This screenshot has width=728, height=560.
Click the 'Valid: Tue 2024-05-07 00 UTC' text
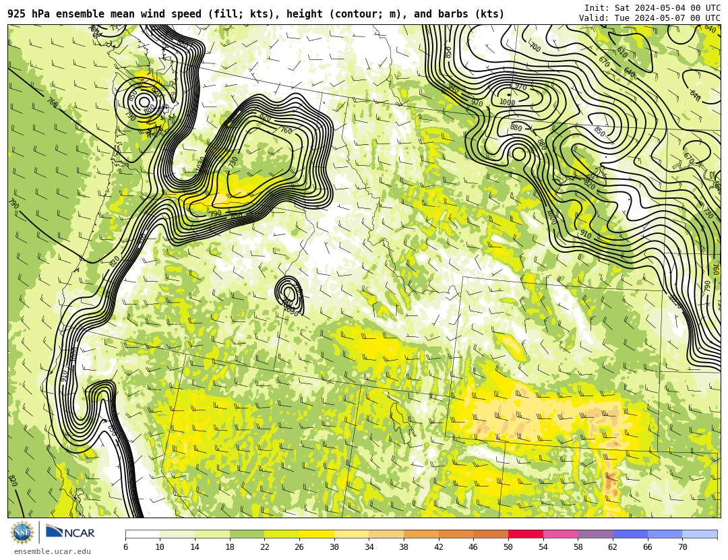pyautogui.click(x=650, y=18)
